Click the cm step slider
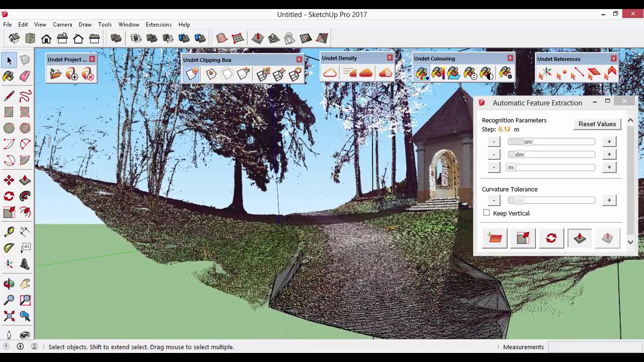This screenshot has height=362, width=644. 551,142
